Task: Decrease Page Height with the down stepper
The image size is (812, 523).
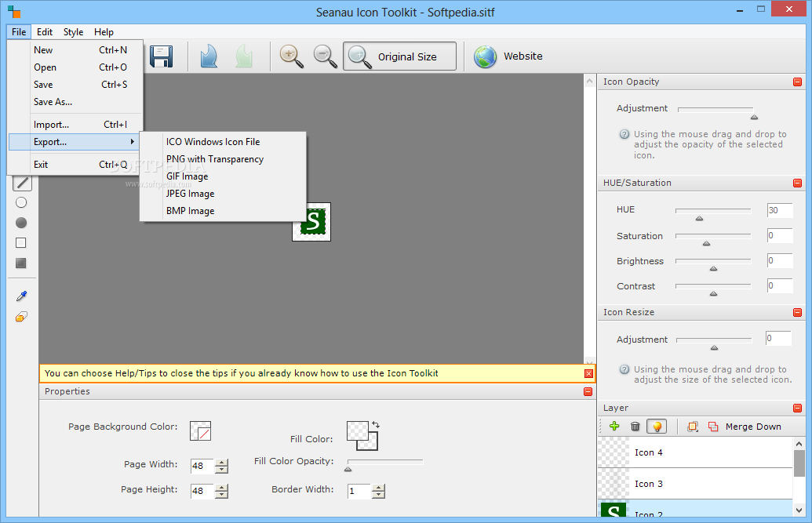Action: tap(222, 495)
